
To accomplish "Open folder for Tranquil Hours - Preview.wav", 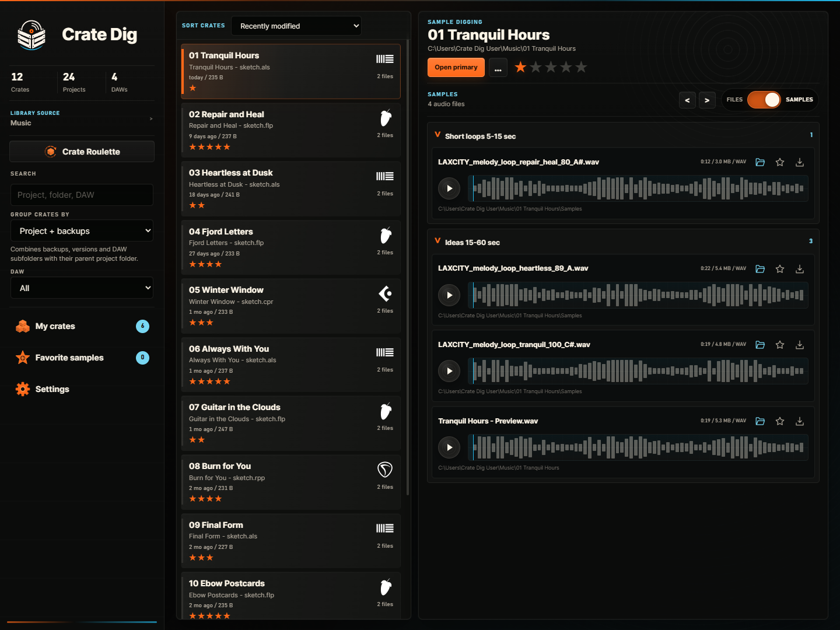I will pos(760,421).
